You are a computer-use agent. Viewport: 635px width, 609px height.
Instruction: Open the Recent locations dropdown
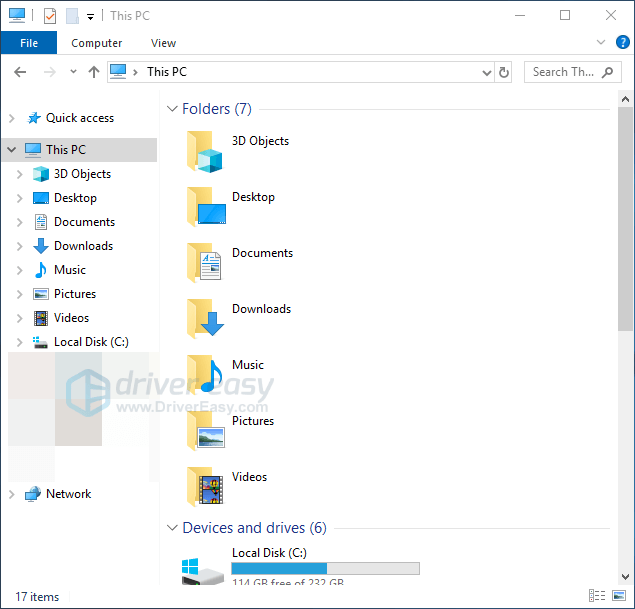(73, 72)
